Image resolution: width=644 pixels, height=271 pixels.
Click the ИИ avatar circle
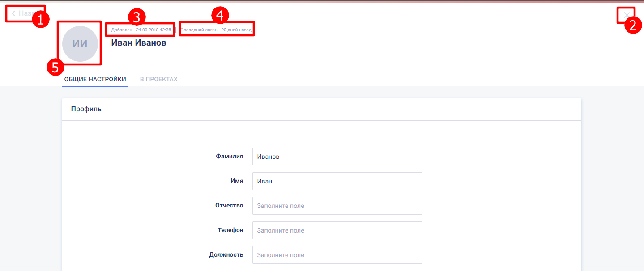click(x=80, y=44)
